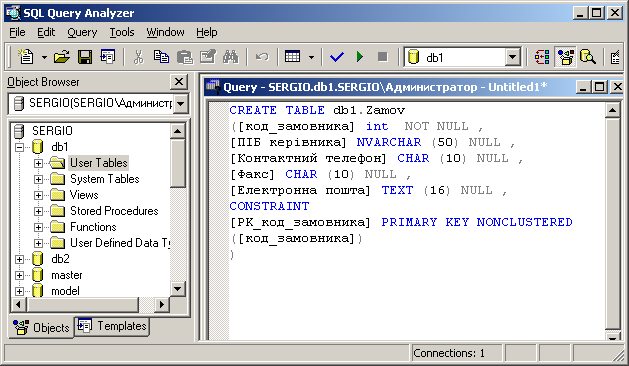Select the SERGIO server node
This screenshot has height=366, width=629.
[52, 131]
